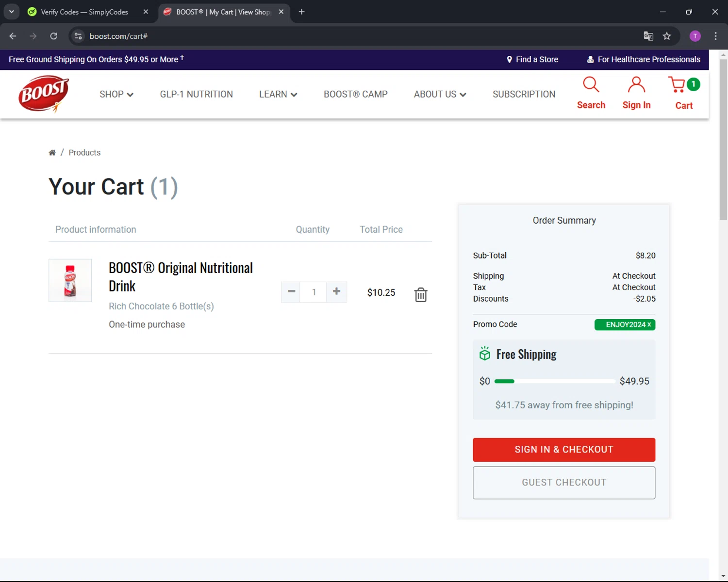
Task: Switch to the Verify Codes SimplyCodes tab
Action: pos(83,12)
